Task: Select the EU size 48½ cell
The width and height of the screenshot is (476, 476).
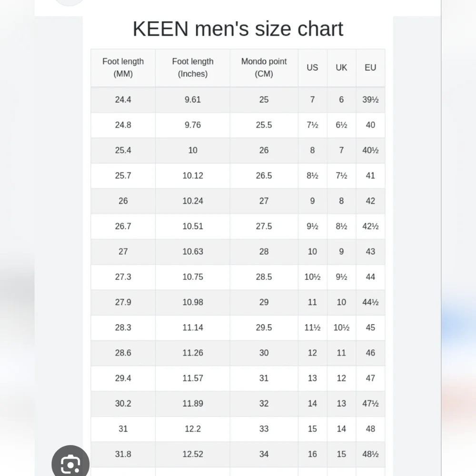Action: (x=370, y=455)
